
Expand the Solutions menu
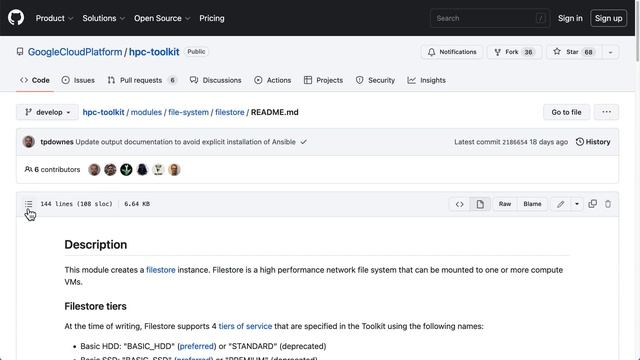pos(103,18)
